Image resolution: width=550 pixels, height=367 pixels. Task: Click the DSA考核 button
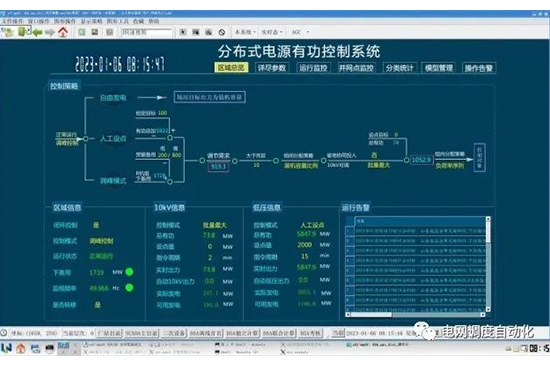(x=310, y=333)
